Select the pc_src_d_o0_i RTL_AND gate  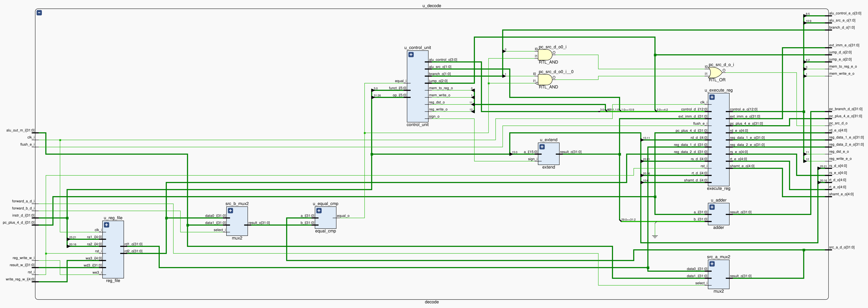click(545, 55)
